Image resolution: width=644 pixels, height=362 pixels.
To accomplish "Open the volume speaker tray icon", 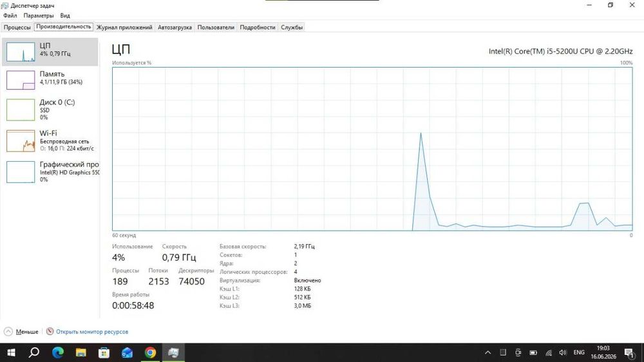I will pos(563,352).
